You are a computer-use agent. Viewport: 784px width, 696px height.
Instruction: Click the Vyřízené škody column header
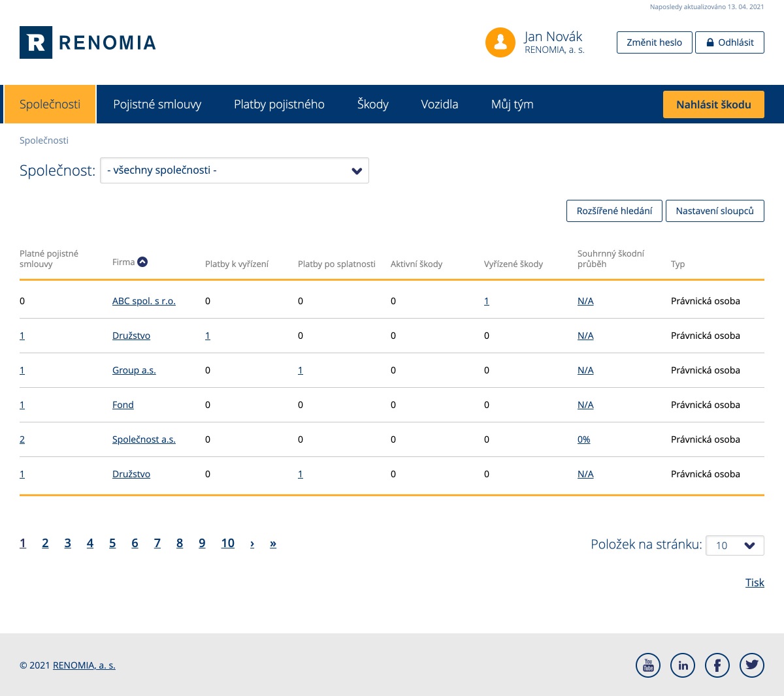click(x=514, y=264)
